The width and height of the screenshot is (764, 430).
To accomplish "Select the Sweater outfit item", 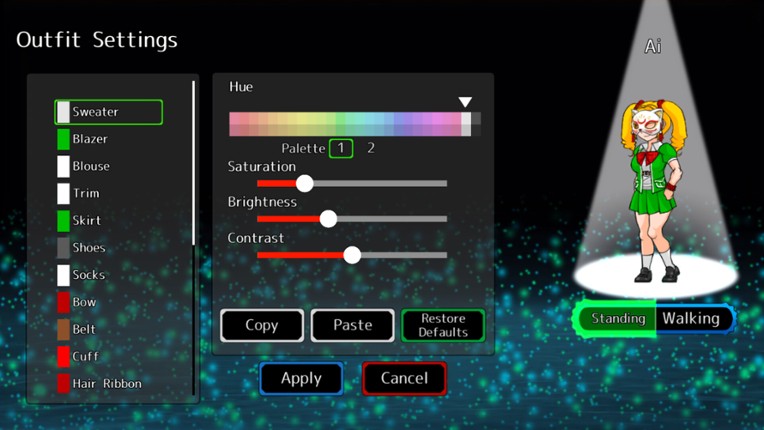I will pyautogui.click(x=108, y=112).
